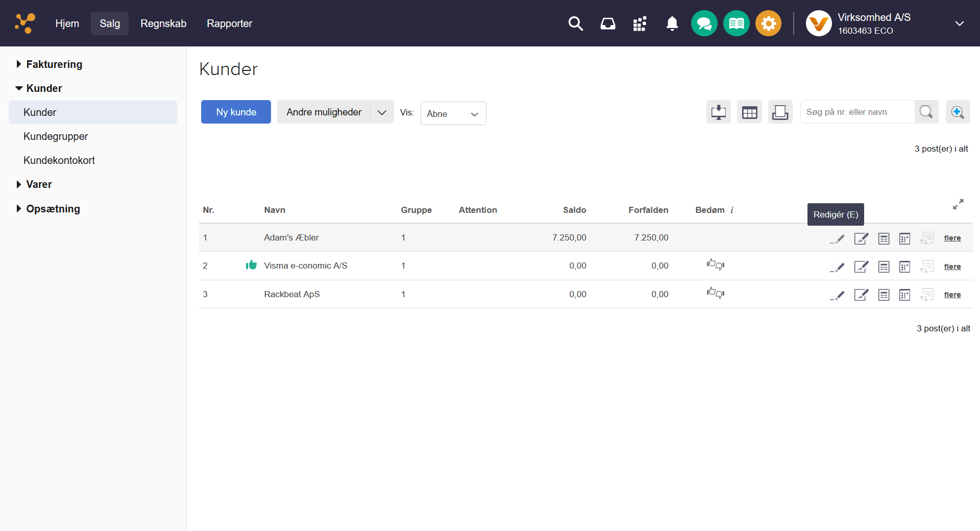This screenshot has height=531, width=980.
Task: Click the print icon above customer list
Action: tap(780, 112)
